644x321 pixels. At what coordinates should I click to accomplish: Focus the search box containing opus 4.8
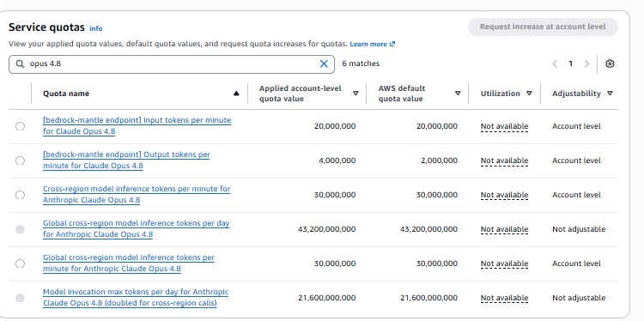click(172, 64)
